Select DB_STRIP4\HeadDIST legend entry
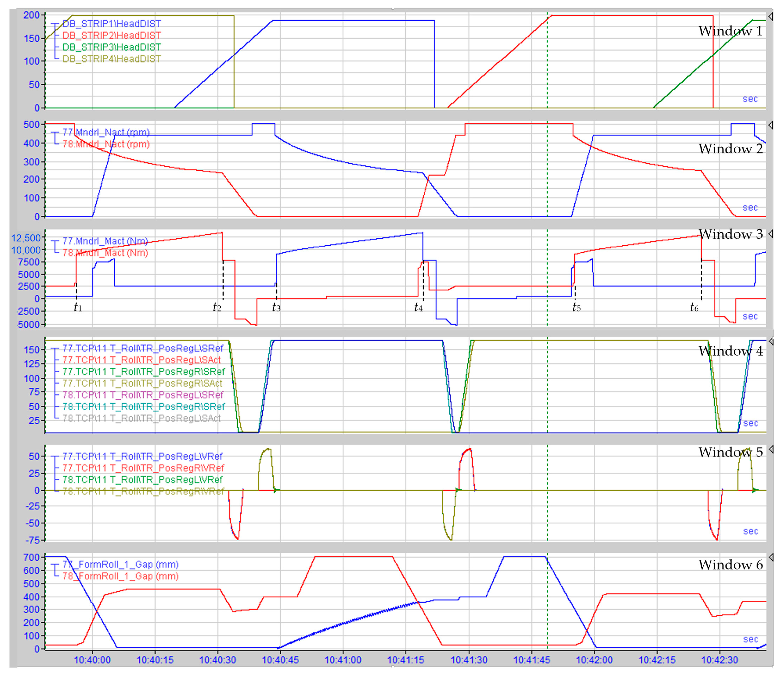 [111, 59]
